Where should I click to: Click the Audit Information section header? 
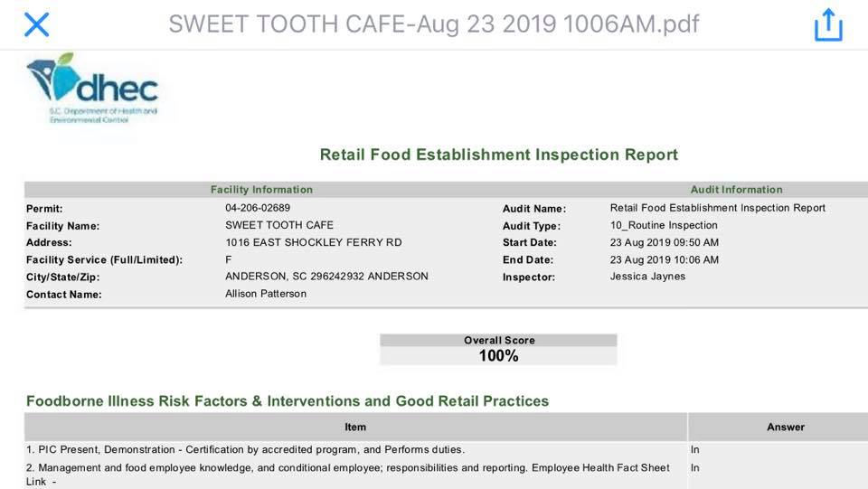coord(736,190)
